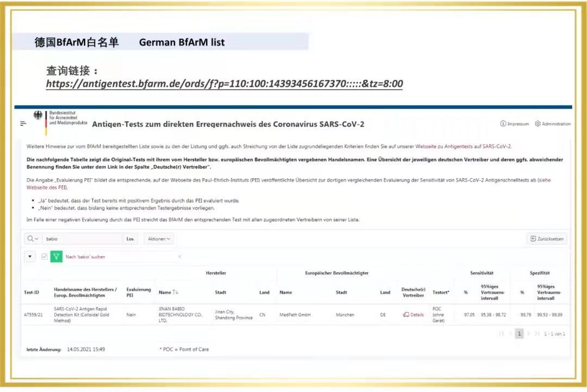Viewport: 587px width, 392px height.
Task: Open the Webseite zu Antigentests link
Action: (x=463, y=147)
